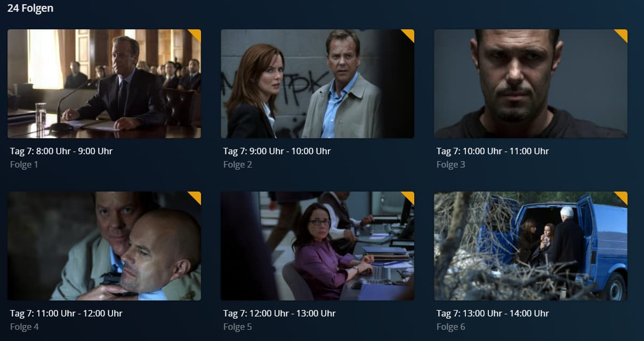Image resolution: width=644 pixels, height=341 pixels.
Task: Click the Folge 6 episode label
Action: [450, 327]
